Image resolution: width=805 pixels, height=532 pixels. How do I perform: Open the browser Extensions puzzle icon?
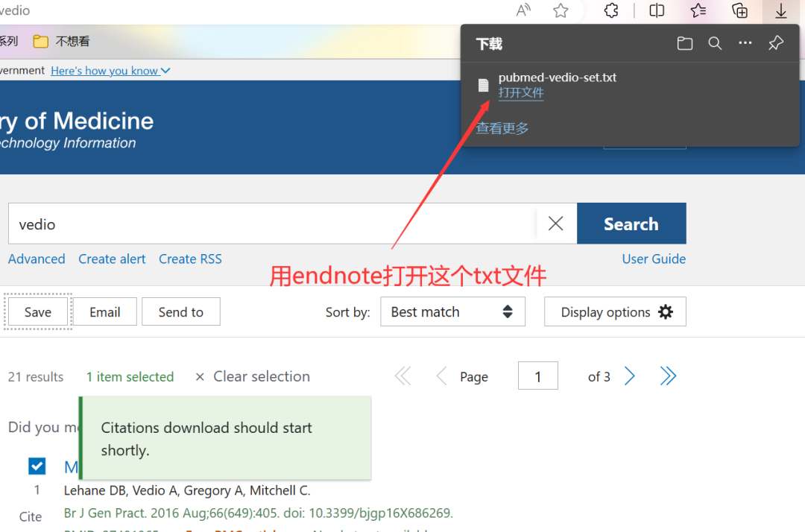[611, 10]
